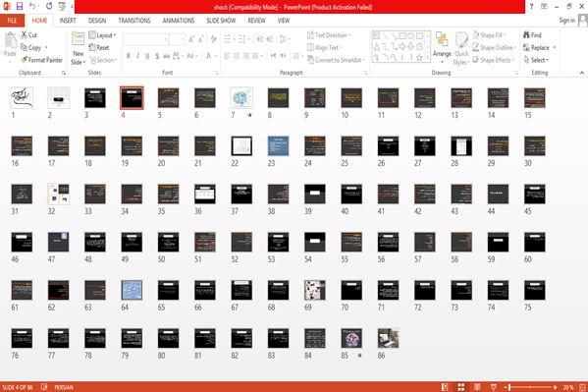The height and width of the screenshot is (392, 588).
Task: Click the Redo/Repeat icon
Action: (49, 6)
